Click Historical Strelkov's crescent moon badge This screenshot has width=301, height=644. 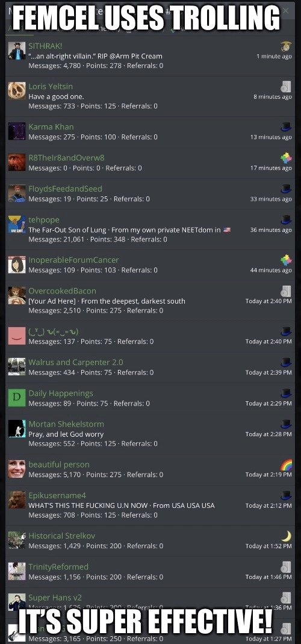pos(286,536)
